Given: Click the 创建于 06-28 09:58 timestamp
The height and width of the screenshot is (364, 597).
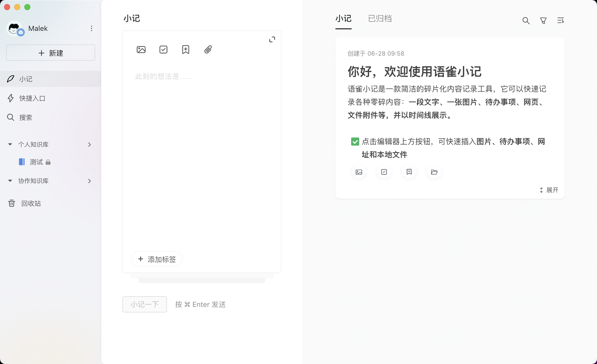Looking at the screenshot, I should click(x=376, y=54).
